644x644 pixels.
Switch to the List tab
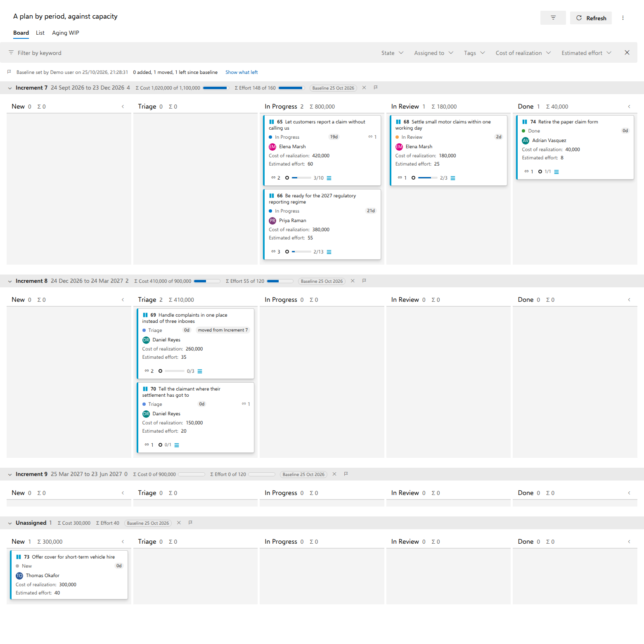pos(40,33)
